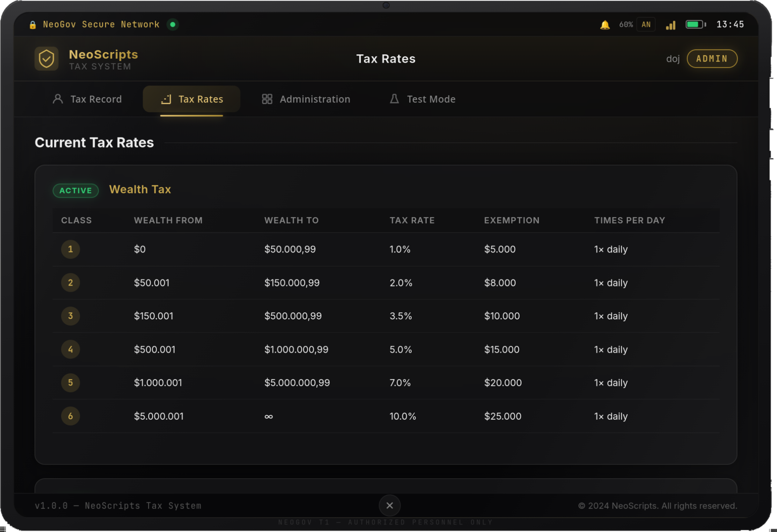777x532 pixels.
Task: Click the 1.0% tax rate cell
Action: coord(400,249)
